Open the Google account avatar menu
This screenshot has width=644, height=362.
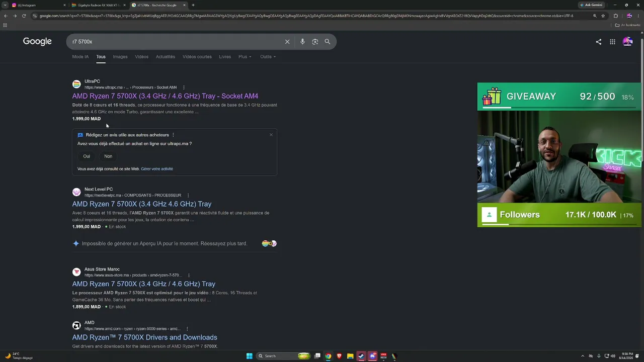point(627,42)
